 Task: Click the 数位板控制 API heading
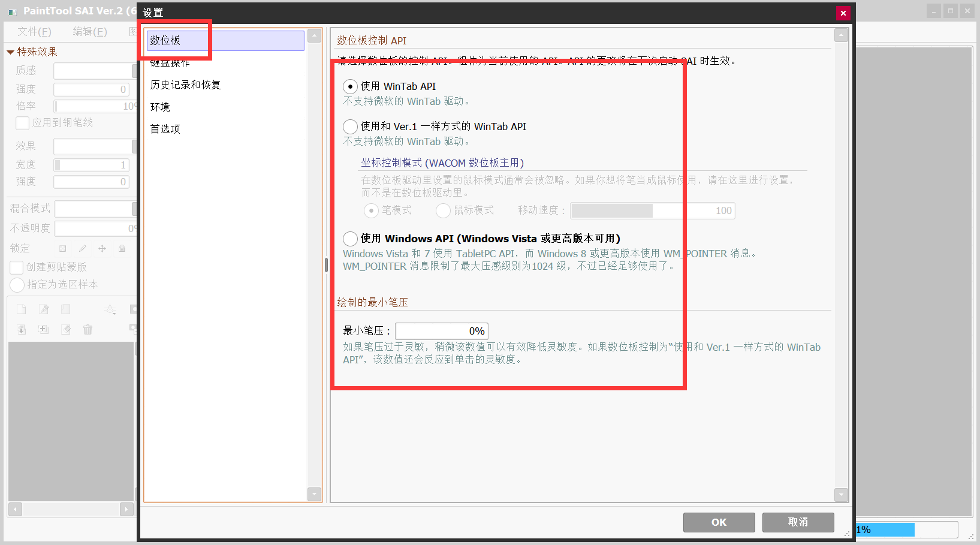[x=372, y=40]
